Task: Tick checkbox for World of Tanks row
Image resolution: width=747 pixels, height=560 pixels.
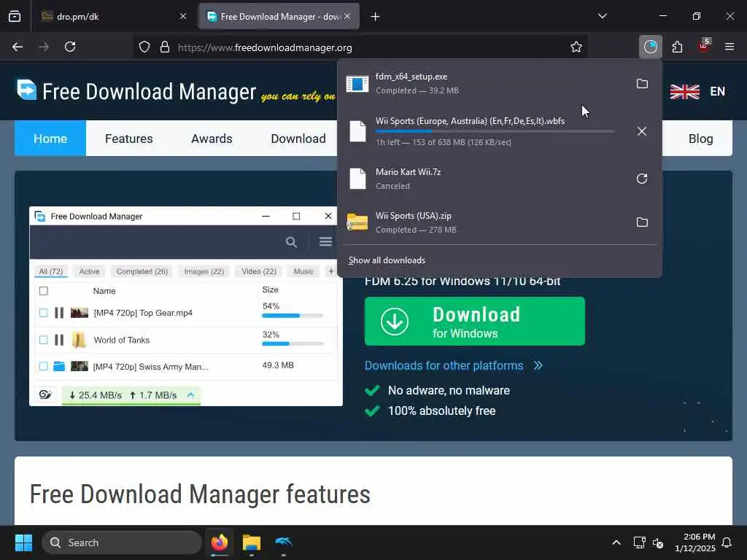Action: [43, 340]
